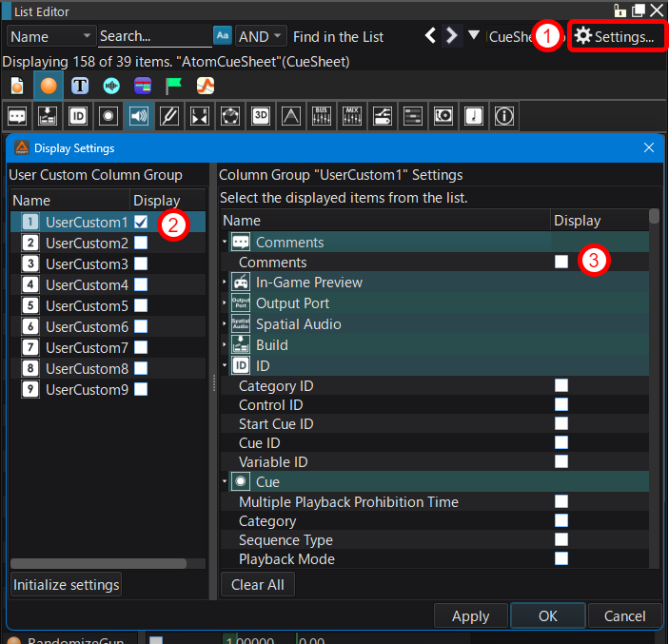Select the UserCustom7 column group row
This screenshot has height=644, width=669.
tap(108, 347)
